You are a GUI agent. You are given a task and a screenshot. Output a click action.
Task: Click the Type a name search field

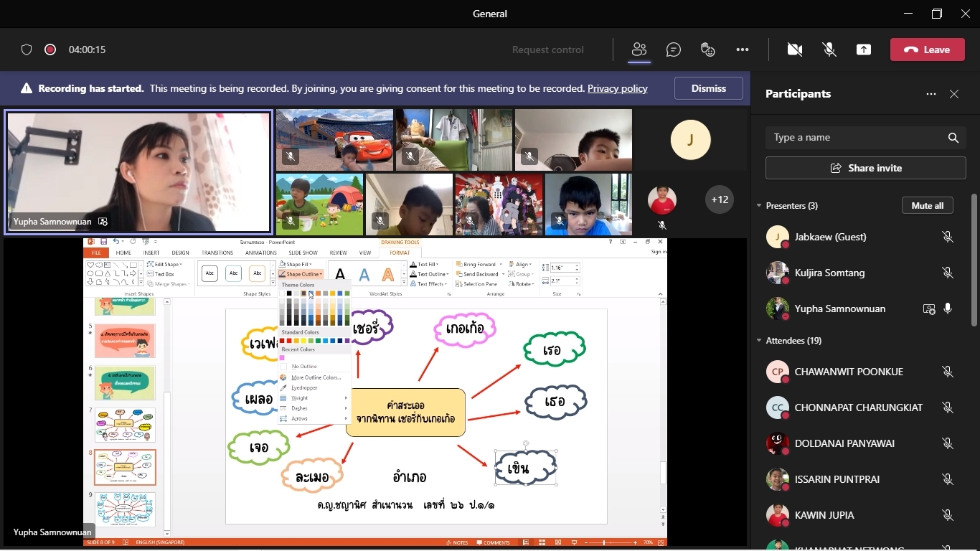click(857, 138)
